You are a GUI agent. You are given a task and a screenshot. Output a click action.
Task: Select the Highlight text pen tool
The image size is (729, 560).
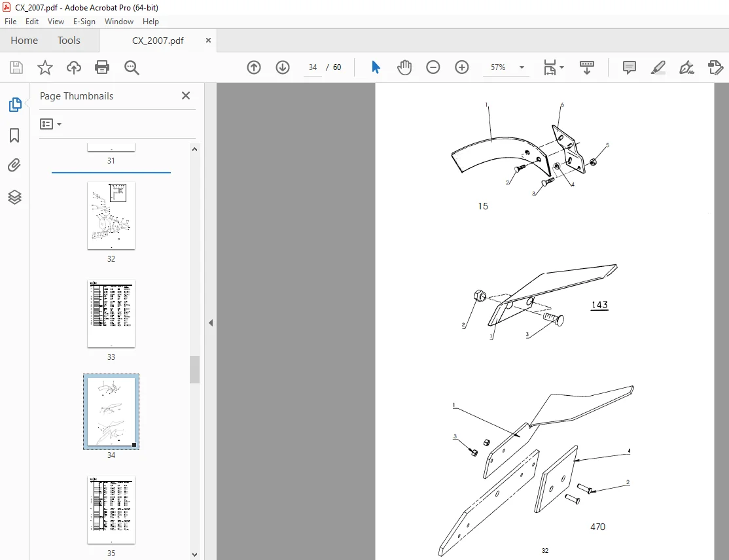coord(658,67)
